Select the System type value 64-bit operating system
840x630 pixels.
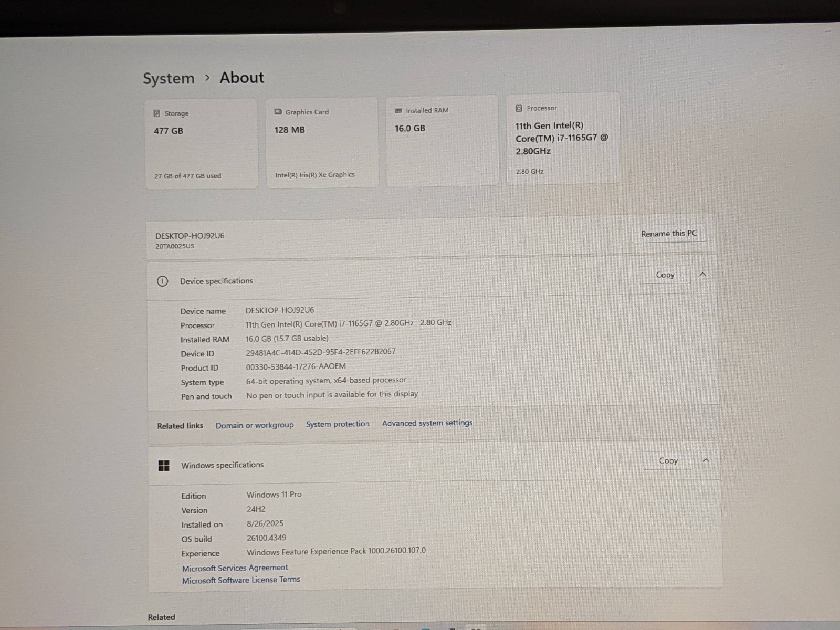[x=326, y=380]
